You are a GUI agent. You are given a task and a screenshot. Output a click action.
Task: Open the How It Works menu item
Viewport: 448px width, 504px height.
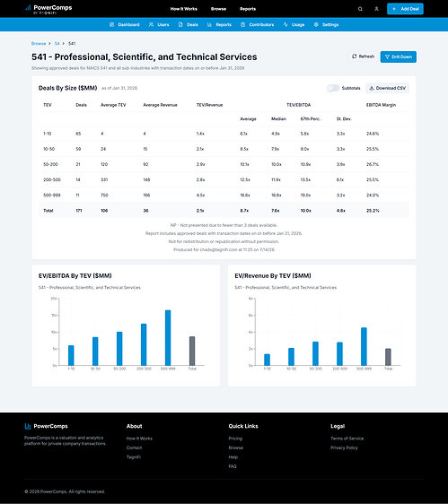[x=184, y=9]
